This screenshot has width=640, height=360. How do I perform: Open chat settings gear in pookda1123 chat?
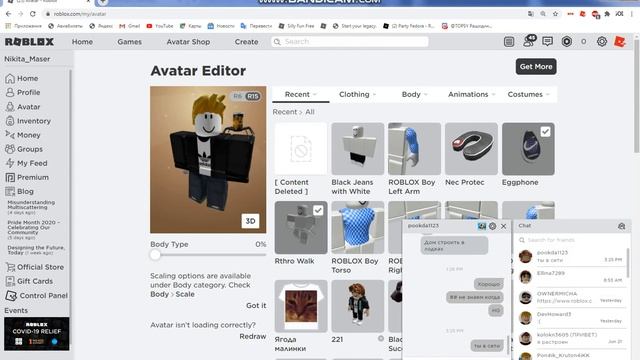pyautogui.click(x=493, y=226)
